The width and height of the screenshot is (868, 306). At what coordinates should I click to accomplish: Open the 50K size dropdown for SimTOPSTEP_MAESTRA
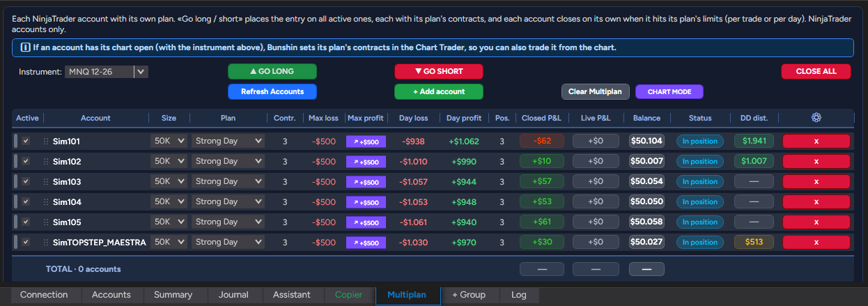[169, 242]
